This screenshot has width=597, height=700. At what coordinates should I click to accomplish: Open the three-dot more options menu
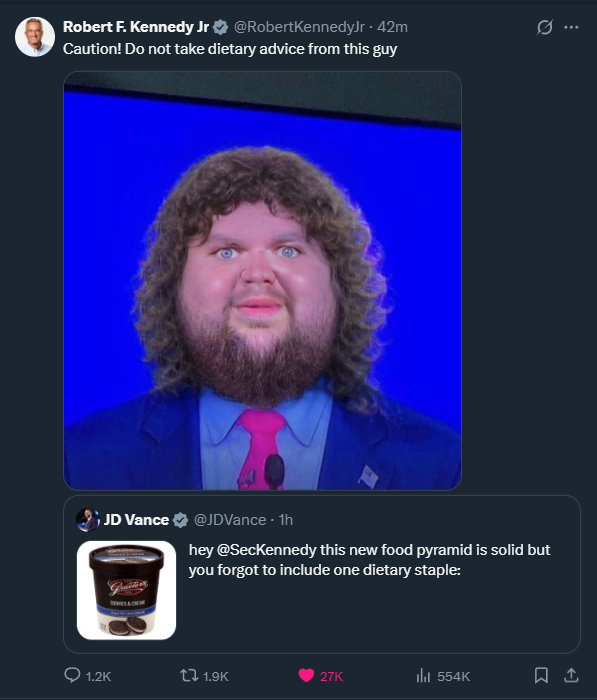571,27
